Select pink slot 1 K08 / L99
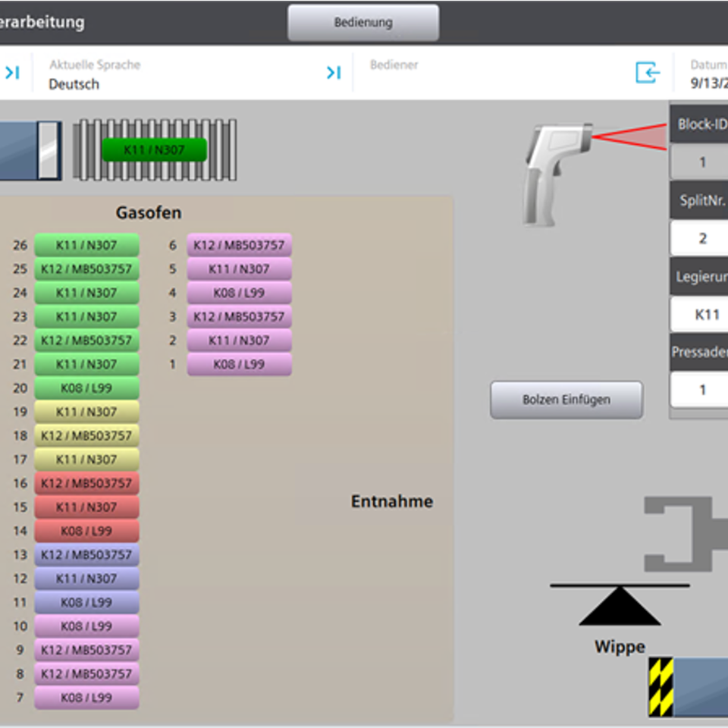 [x=239, y=364]
